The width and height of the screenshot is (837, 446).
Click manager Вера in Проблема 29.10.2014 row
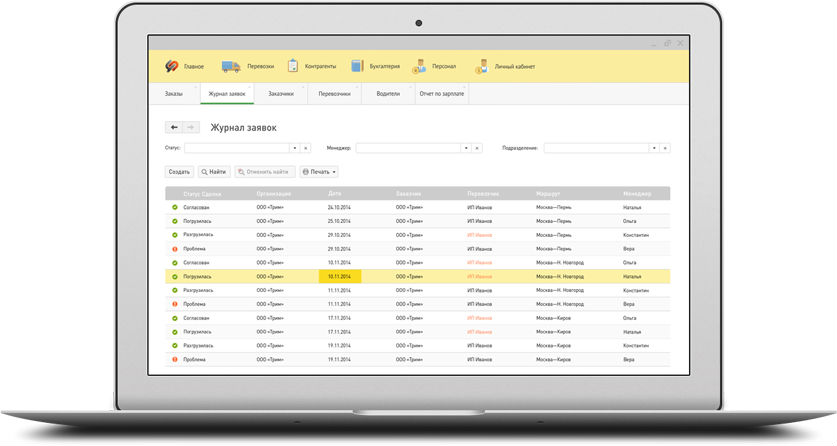pos(629,249)
